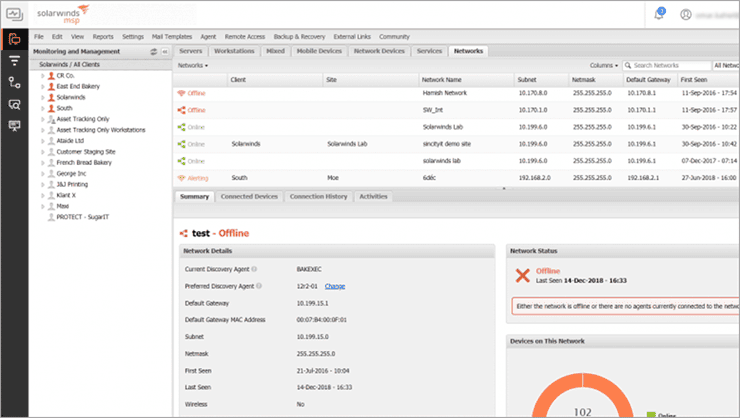Open the network path icon in the left sidebar
Screen dimensions: 740x418
(14, 83)
